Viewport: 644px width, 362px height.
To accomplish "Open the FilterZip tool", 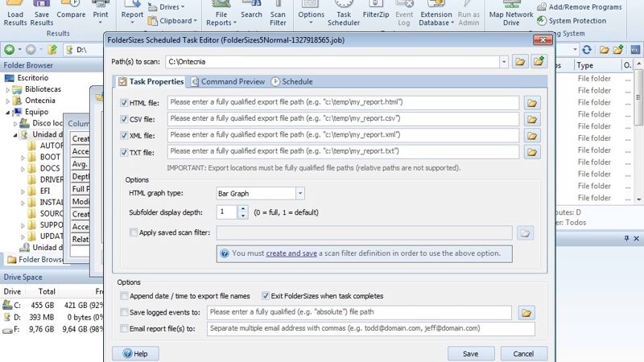I will click(x=376, y=10).
